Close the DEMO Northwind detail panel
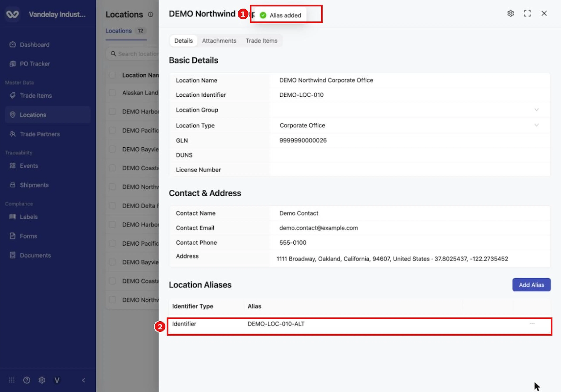 [544, 13]
